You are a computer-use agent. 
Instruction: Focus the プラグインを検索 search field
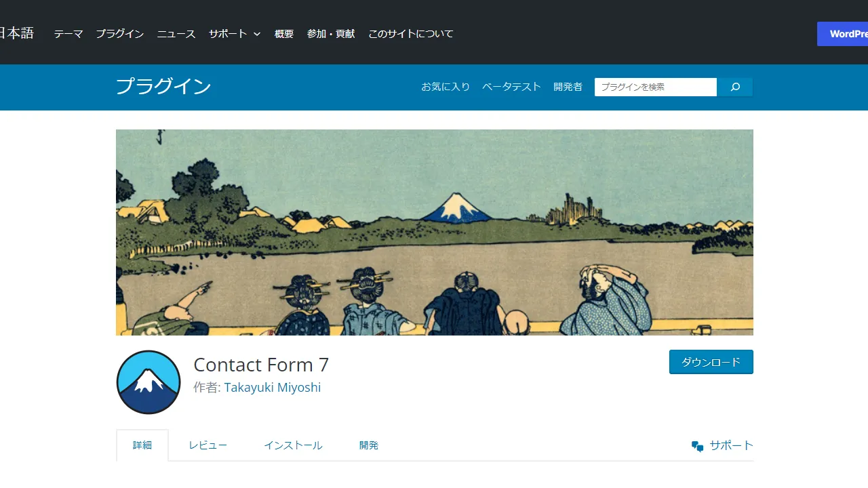tap(656, 87)
